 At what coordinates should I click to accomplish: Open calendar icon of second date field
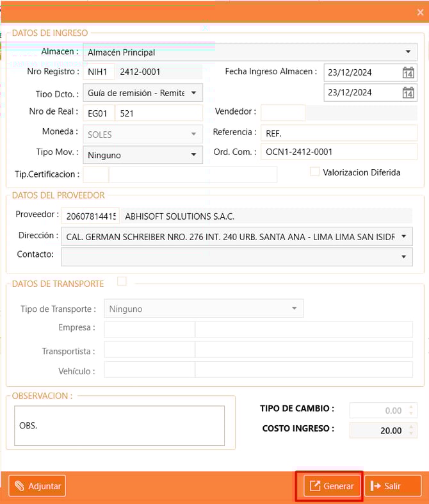(x=408, y=93)
